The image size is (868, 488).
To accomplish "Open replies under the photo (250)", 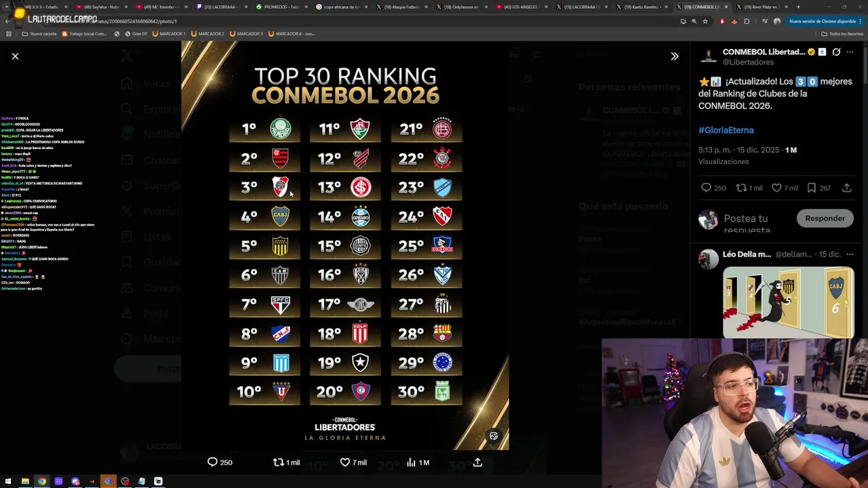I will [x=220, y=462].
